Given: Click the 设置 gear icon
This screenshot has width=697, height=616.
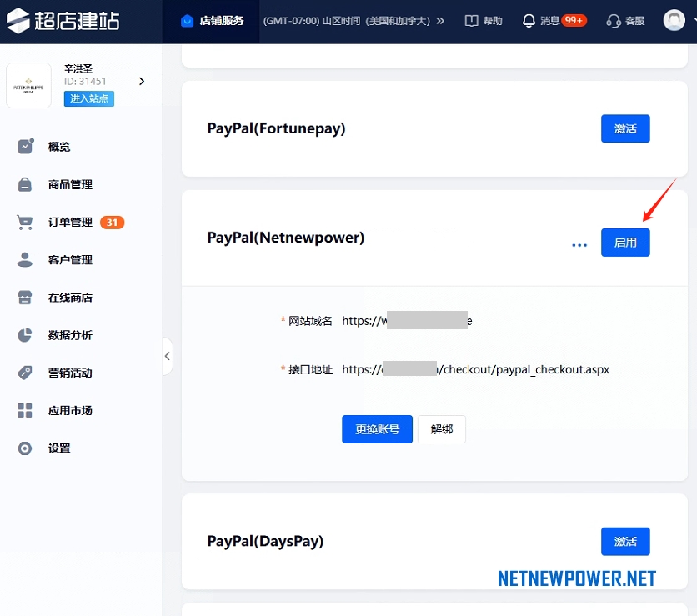Looking at the screenshot, I should tap(25, 448).
